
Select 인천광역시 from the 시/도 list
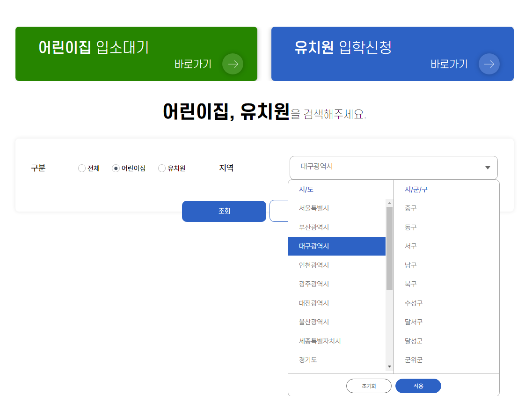coord(315,265)
